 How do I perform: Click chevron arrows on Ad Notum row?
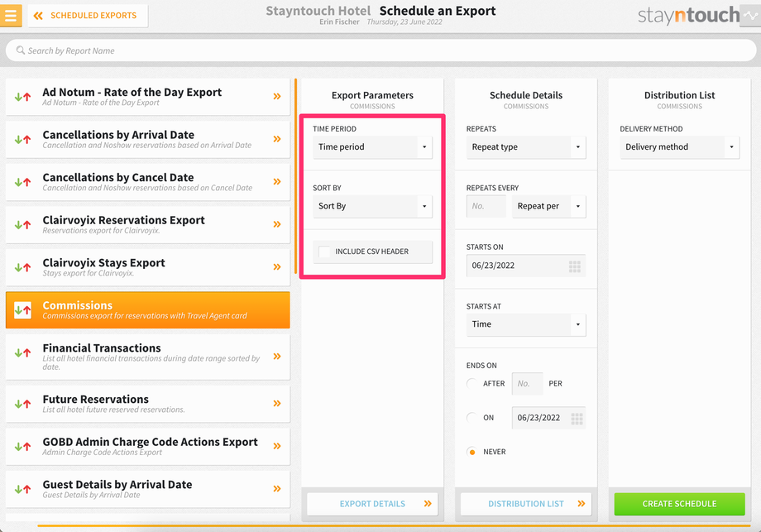277,96
